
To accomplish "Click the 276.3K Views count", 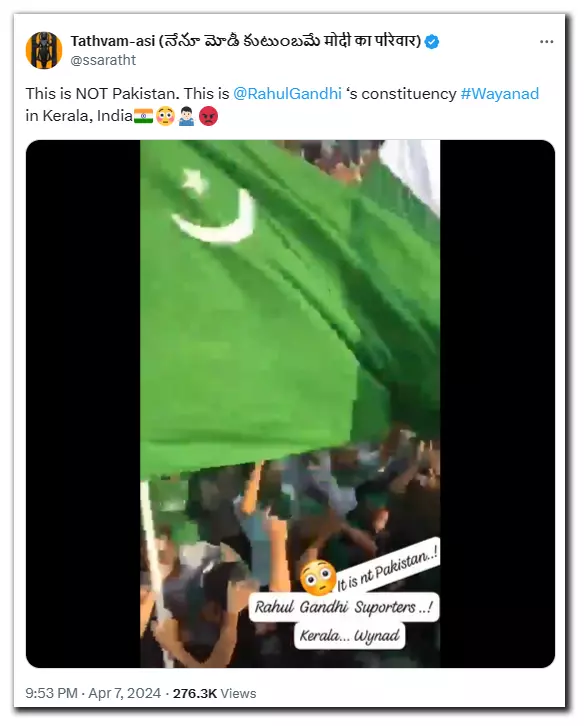I will pyautogui.click(x=214, y=693).
